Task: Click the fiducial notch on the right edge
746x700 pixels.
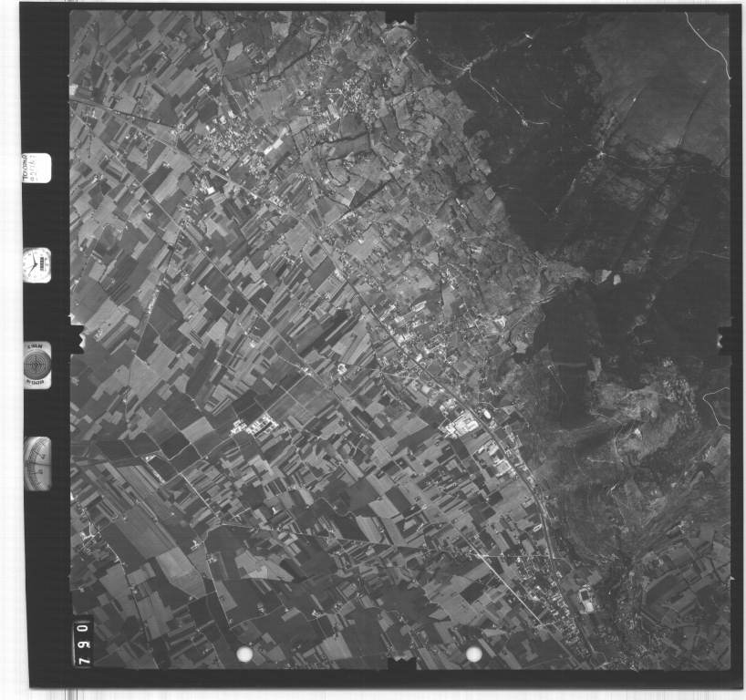Action: click(726, 339)
